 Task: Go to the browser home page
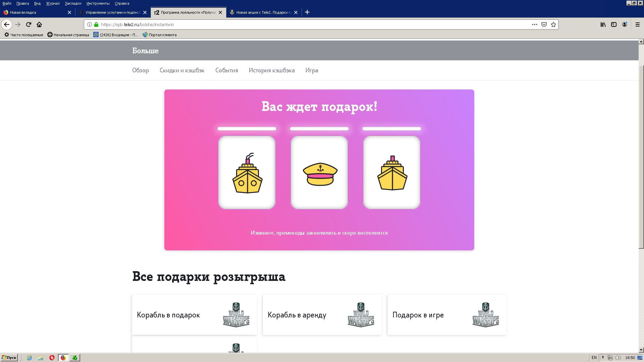pyautogui.click(x=39, y=24)
